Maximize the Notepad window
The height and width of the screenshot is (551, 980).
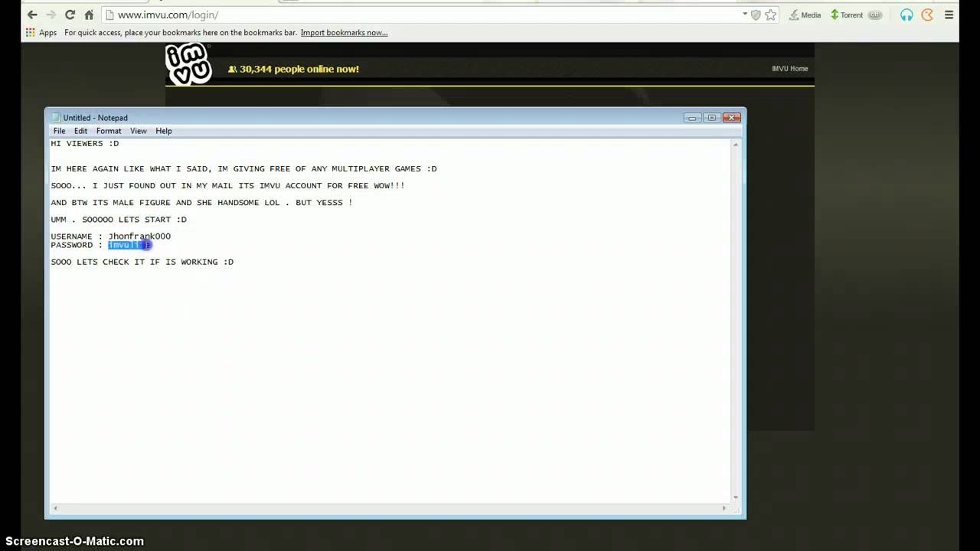(711, 117)
